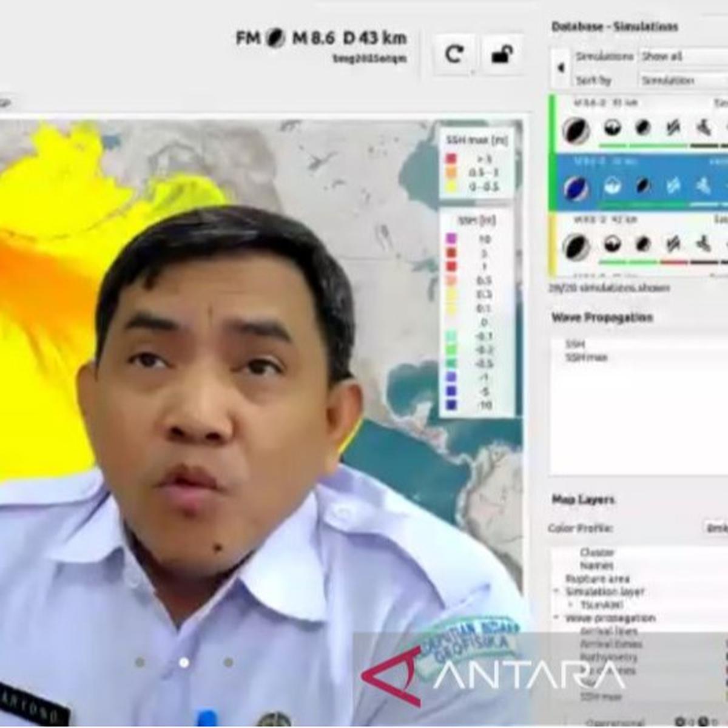728x728 pixels.
Task: Click wave propagation icon in top simulation row
Action: tap(673, 128)
